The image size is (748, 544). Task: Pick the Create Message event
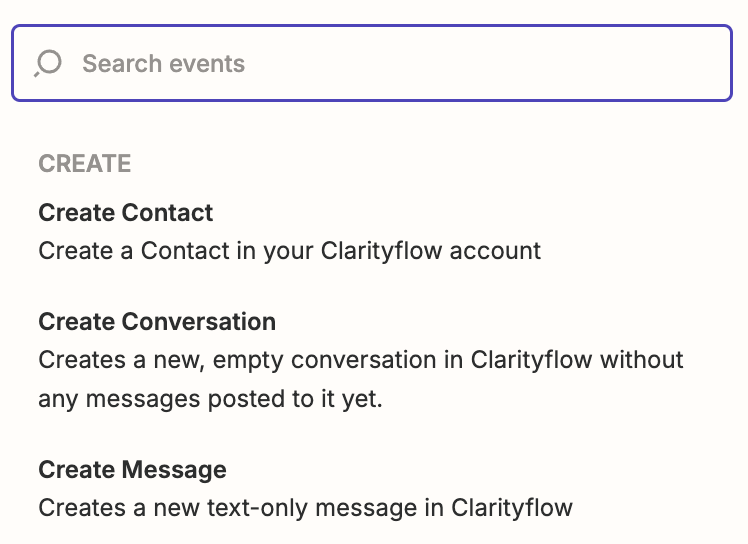click(132, 470)
